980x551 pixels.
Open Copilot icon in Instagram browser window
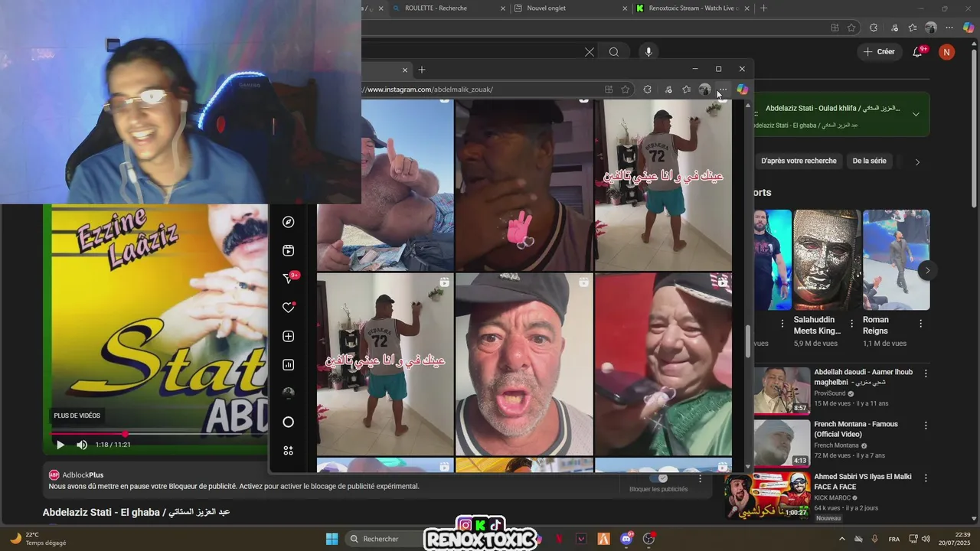[742, 90]
